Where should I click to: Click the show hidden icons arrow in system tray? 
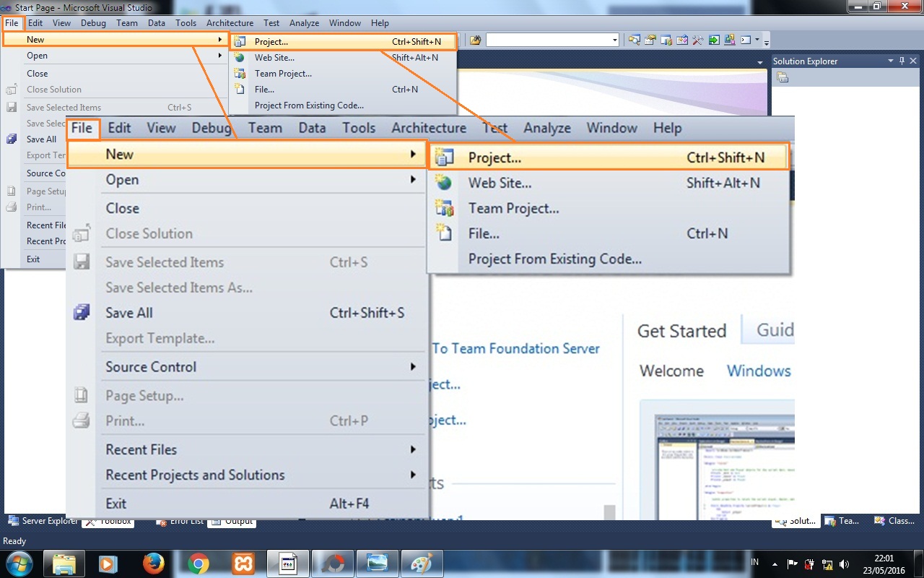point(775,563)
